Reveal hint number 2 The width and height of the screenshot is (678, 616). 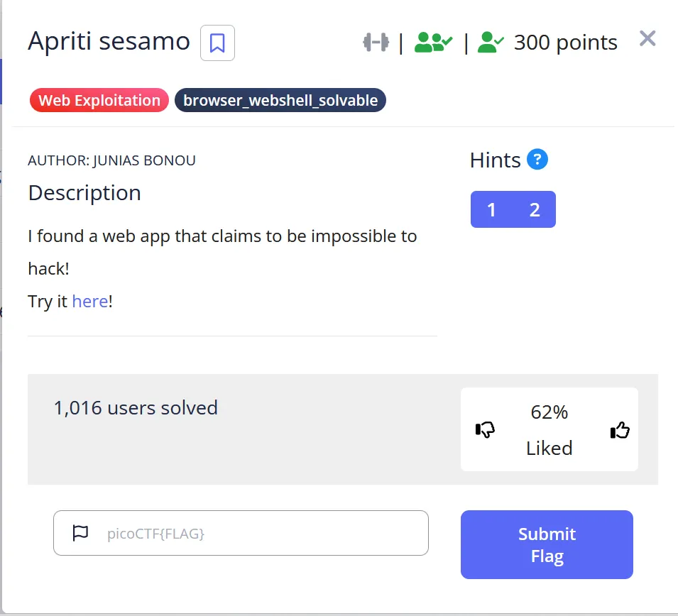click(x=535, y=209)
